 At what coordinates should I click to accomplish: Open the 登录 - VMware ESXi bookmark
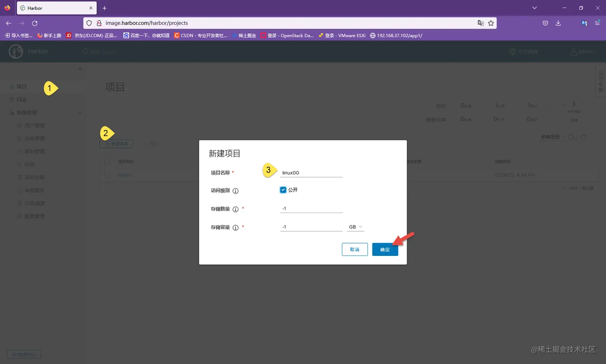coord(342,36)
